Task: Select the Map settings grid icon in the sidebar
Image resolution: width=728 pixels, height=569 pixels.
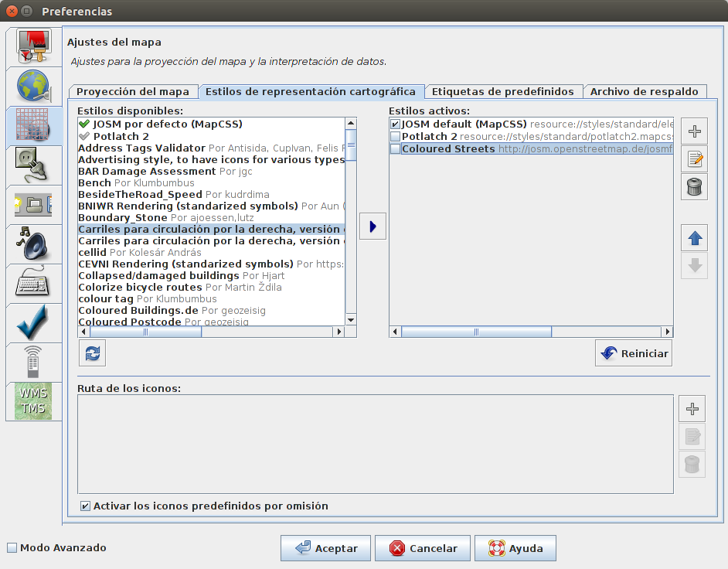Action: 33,125
